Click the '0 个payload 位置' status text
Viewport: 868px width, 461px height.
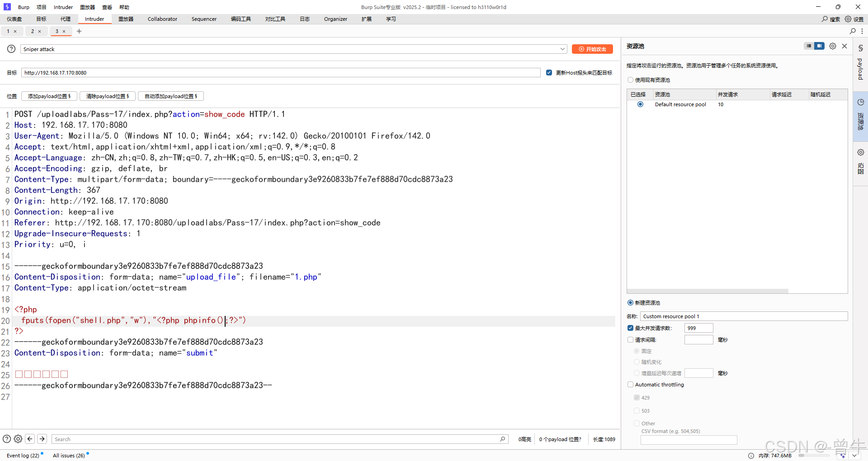coord(560,439)
